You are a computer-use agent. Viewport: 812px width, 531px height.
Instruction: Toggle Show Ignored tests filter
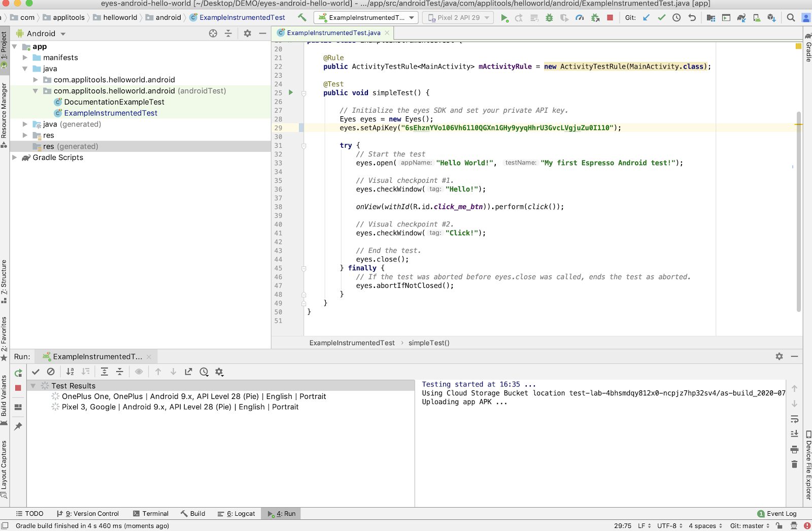pyautogui.click(x=51, y=372)
